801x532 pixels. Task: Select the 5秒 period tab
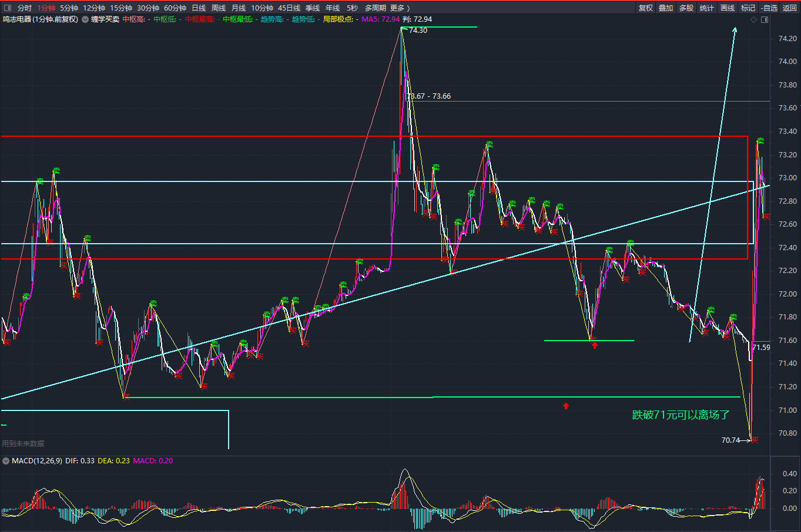352,8
